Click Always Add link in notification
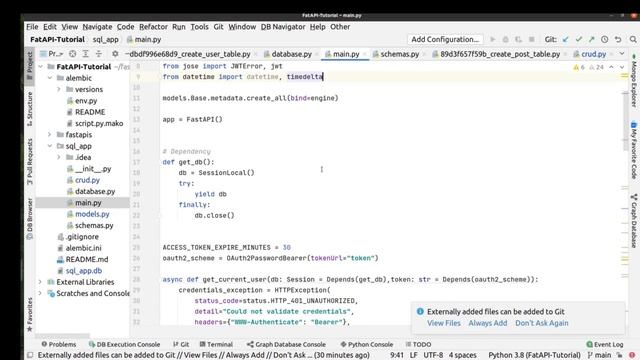This screenshot has height=360, width=640. 488,323
